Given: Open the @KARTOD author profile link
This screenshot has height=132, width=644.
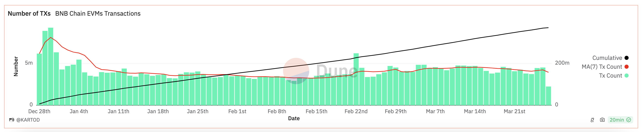Looking at the screenshot, I should (28, 120).
